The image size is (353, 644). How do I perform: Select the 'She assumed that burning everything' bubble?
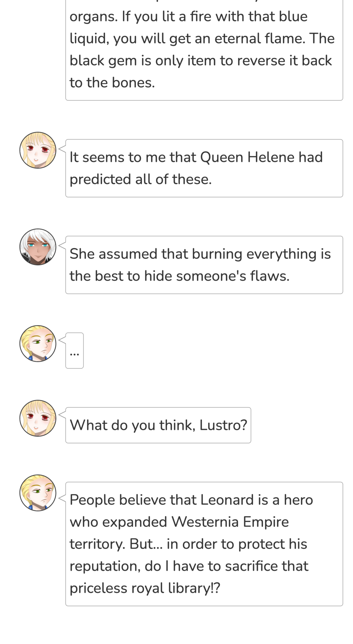coord(204,265)
